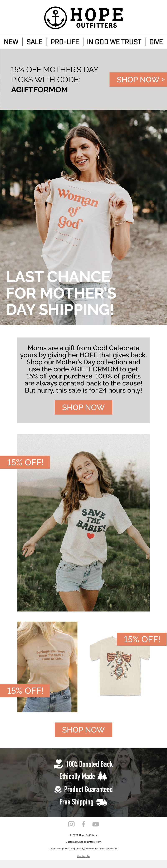Click the Unsubscribe link
167x868 pixels.
point(83,856)
